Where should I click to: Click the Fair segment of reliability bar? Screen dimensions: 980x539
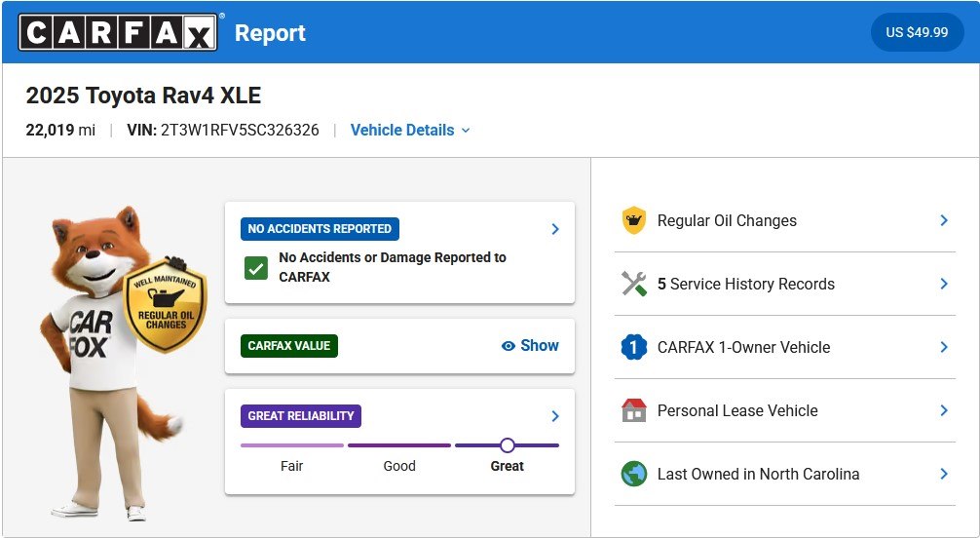tap(292, 445)
